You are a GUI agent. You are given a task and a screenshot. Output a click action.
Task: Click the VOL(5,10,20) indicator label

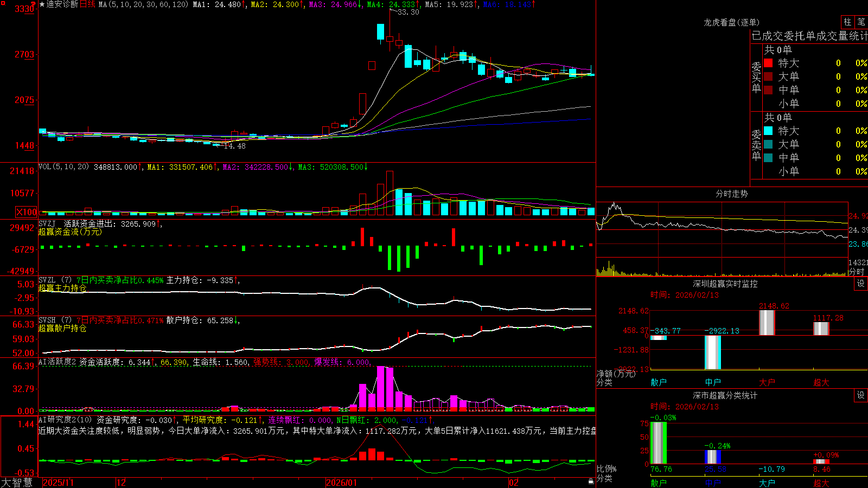tap(64, 167)
